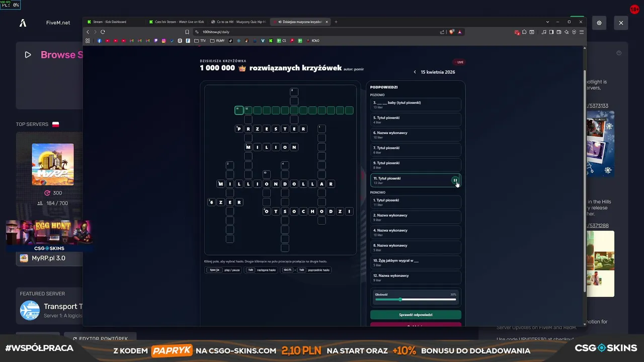
Task: Click crossword cell numbered 4
Action: tap(285, 165)
